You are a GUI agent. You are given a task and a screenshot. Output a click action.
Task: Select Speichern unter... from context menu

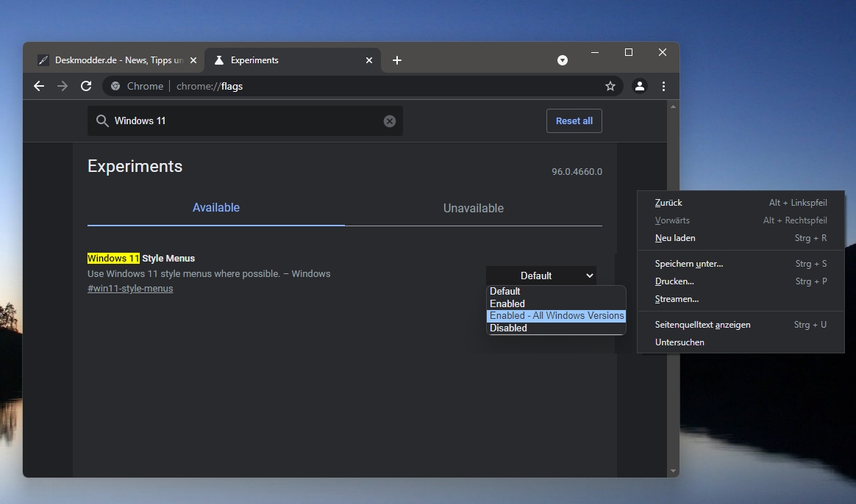click(741, 264)
